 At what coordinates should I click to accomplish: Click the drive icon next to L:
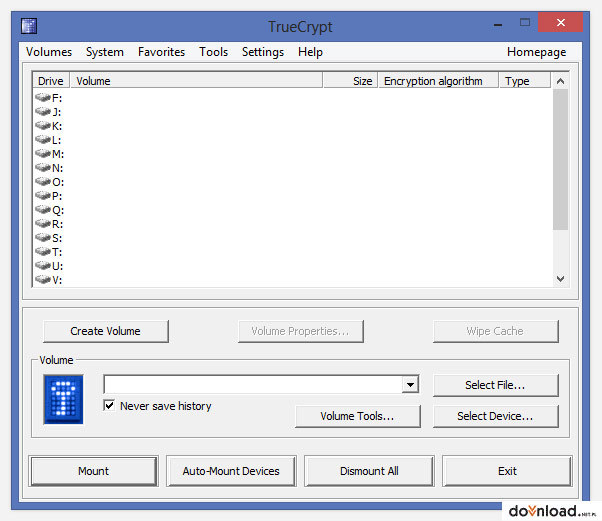coord(43,139)
